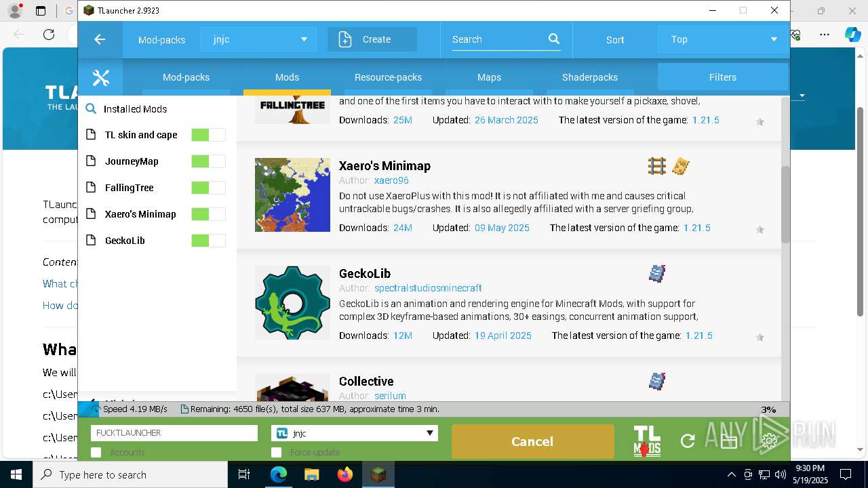This screenshot has height=488, width=868.
Task: Click the book library icon on GeckoLib
Action: click(x=657, y=273)
